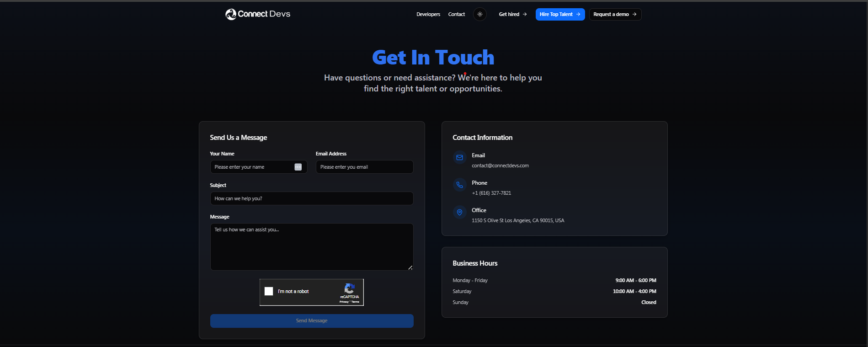Image resolution: width=868 pixels, height=347 pixels.
Task: Click the arrow in Request a demo button
Action: (634, 14)
